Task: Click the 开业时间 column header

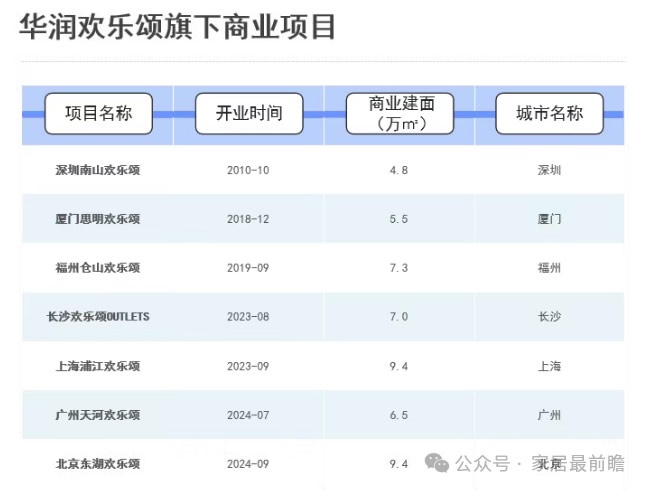Action: pos(249,113)
